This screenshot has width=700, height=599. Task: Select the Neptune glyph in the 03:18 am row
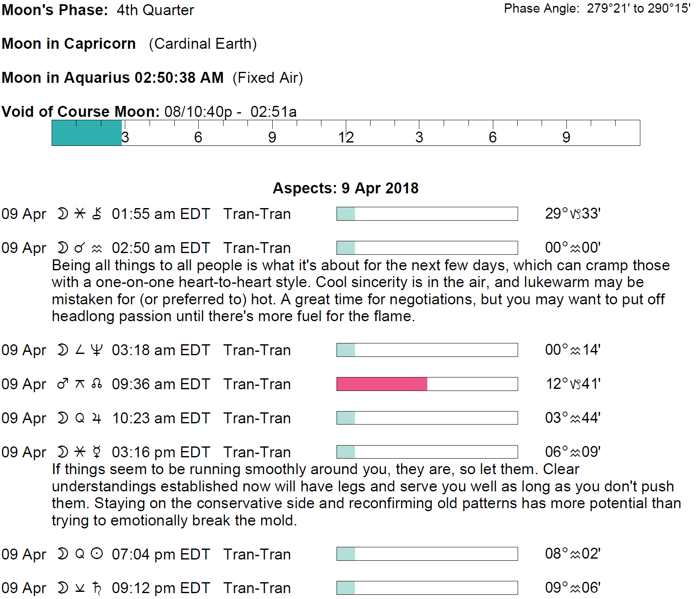coord(97,350)
